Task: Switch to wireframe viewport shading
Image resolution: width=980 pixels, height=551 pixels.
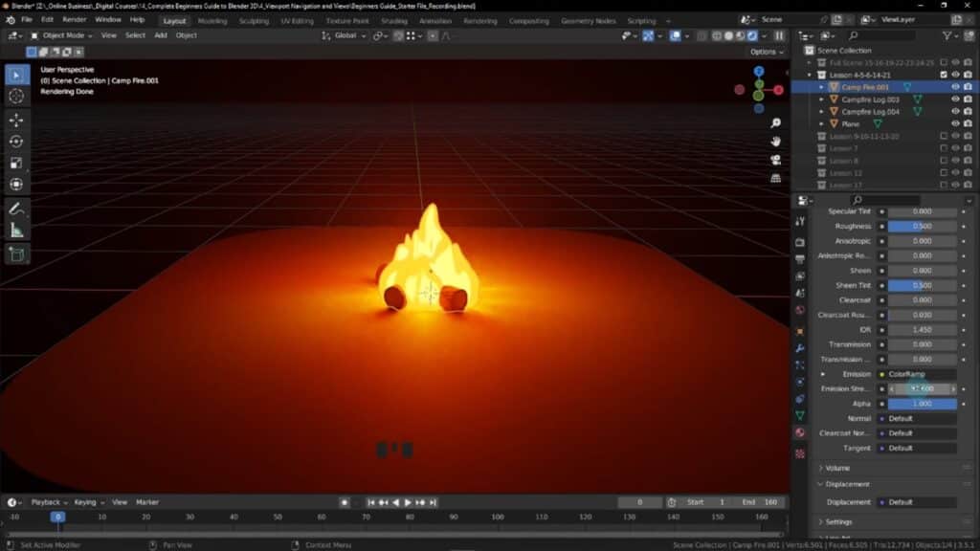Action: click(x=717, y=36)
